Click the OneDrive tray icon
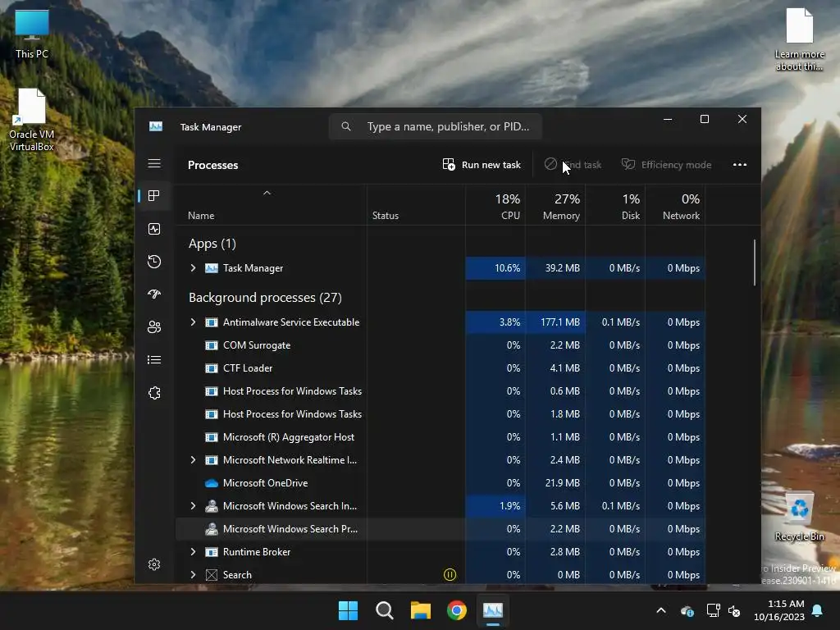The width and height of the screenshot is (840, 630). (x=687, y=610)
